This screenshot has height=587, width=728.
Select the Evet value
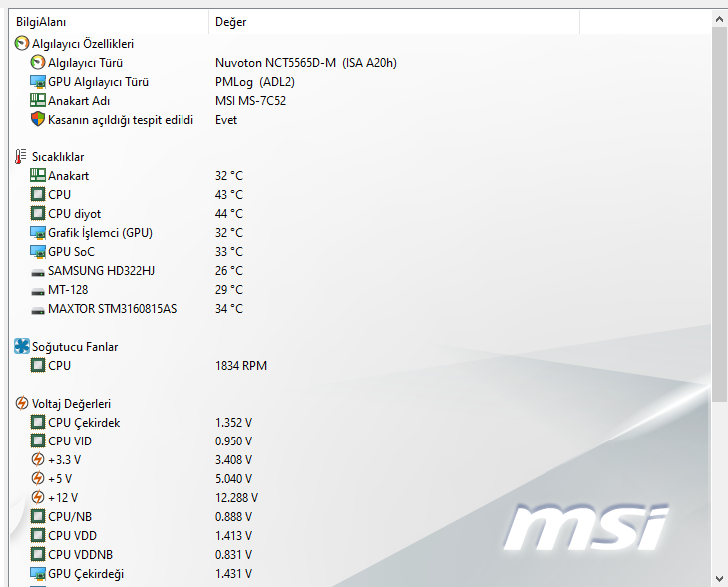[x=226, y=120]
